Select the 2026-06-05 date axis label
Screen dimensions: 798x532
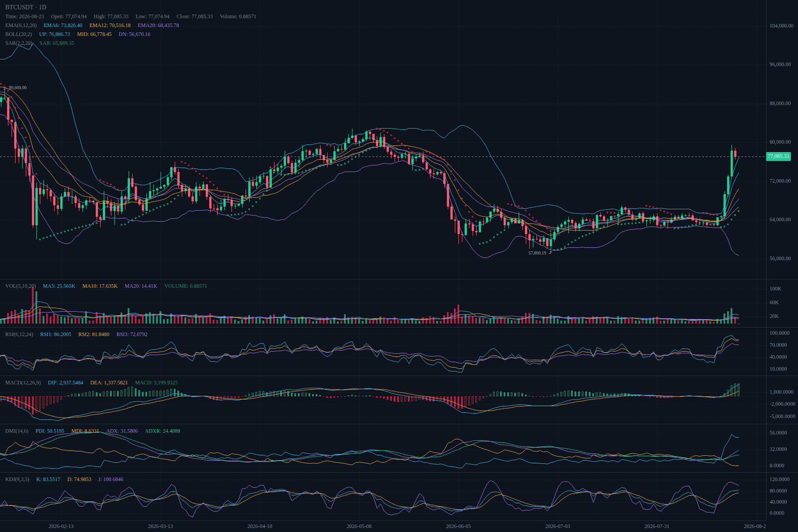pyautogui.click(x=458, y=526)
